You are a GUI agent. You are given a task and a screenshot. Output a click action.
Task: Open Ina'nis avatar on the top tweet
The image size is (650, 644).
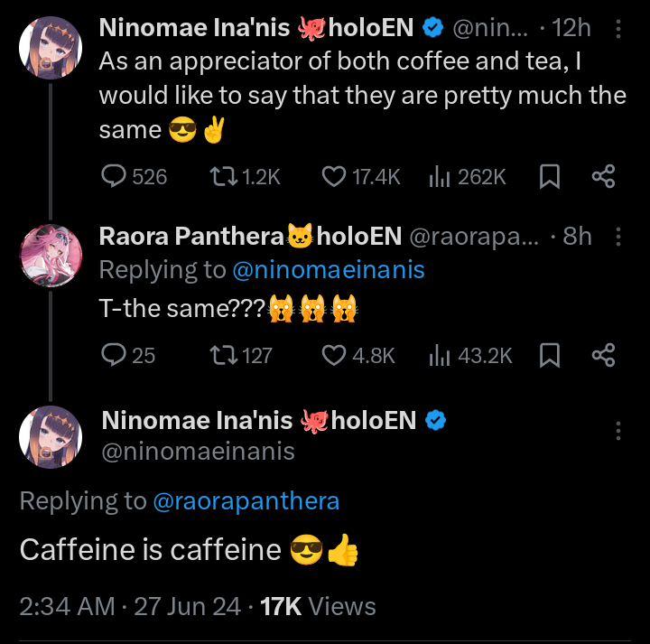[51, 47]
